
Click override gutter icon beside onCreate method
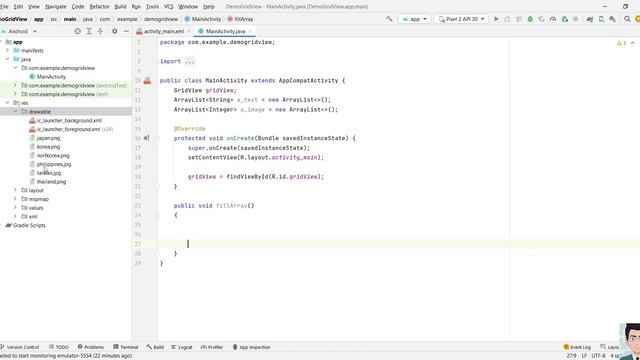click(x=147, y=138)
